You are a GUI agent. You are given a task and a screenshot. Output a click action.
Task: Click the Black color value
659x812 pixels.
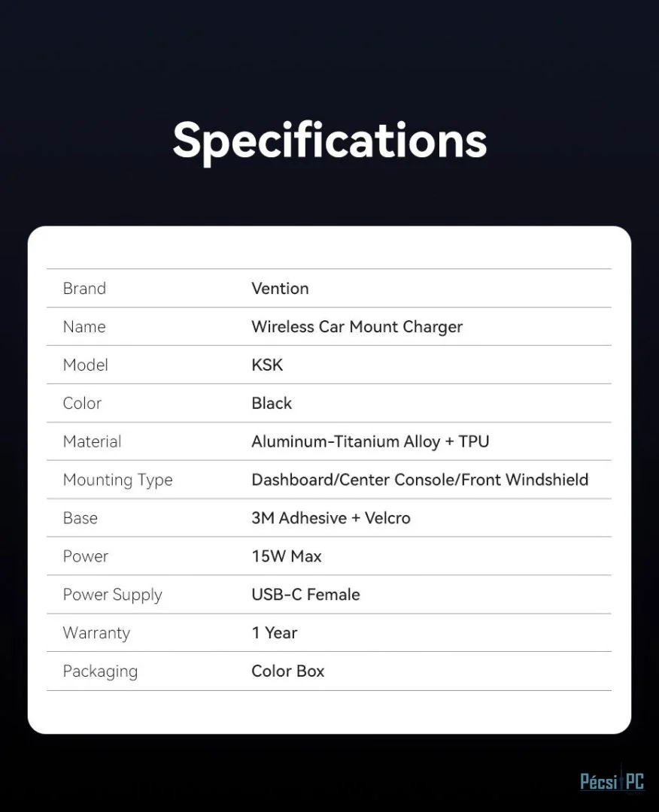pyautogui.click(x=272, y=404)
